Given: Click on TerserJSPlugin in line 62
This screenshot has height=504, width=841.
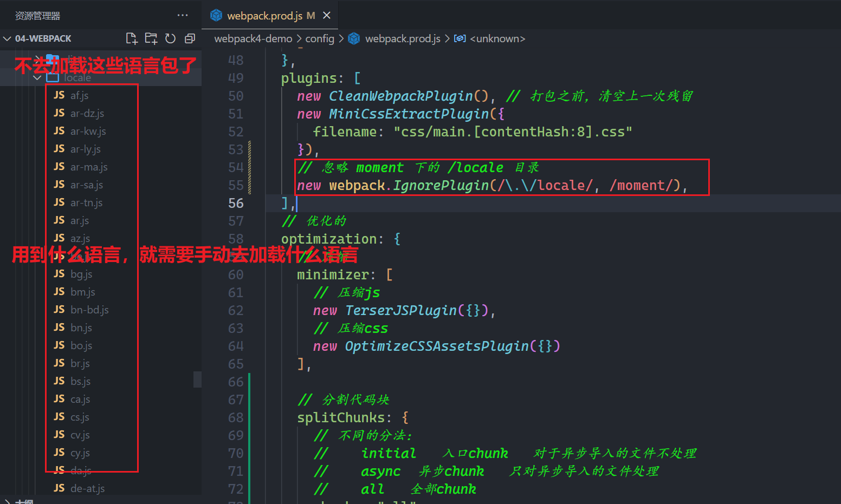Looking at the screenshot, I should (x=401, y=310).
